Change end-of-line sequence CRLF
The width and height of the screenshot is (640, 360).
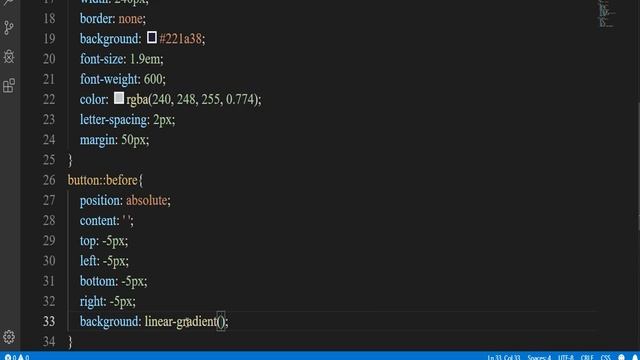point(587,357)
